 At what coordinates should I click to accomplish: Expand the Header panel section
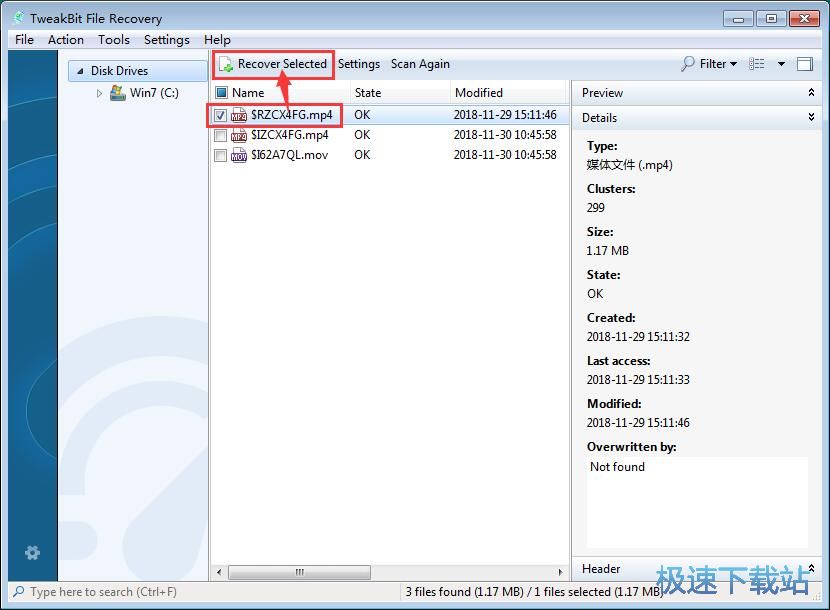[x=811, y=569]
